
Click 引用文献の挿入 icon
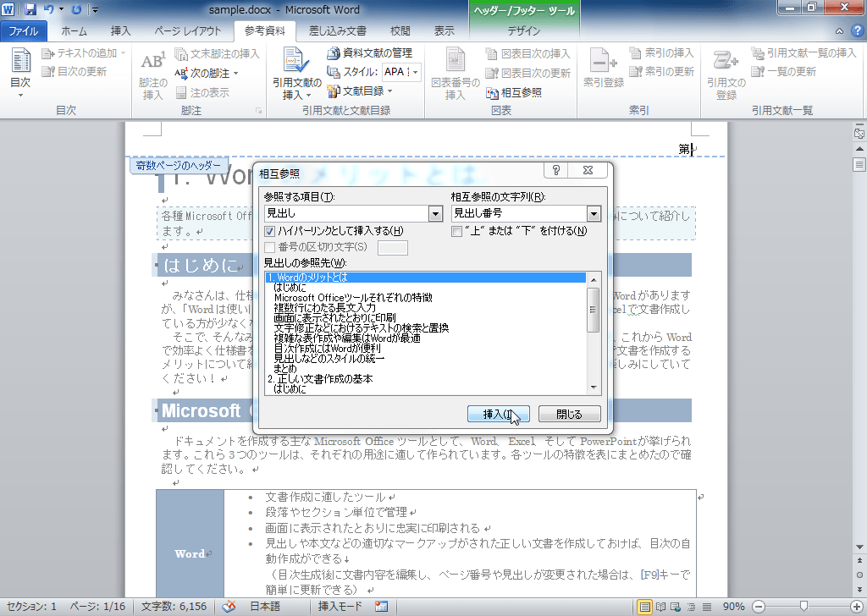(297, 74)
